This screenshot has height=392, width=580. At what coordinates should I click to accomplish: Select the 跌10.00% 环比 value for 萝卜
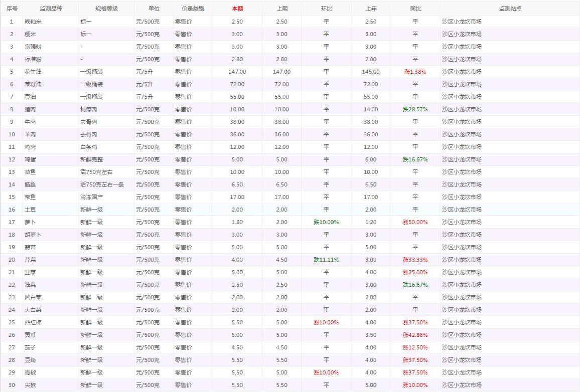pyautogui.click(x=326, y=222)
